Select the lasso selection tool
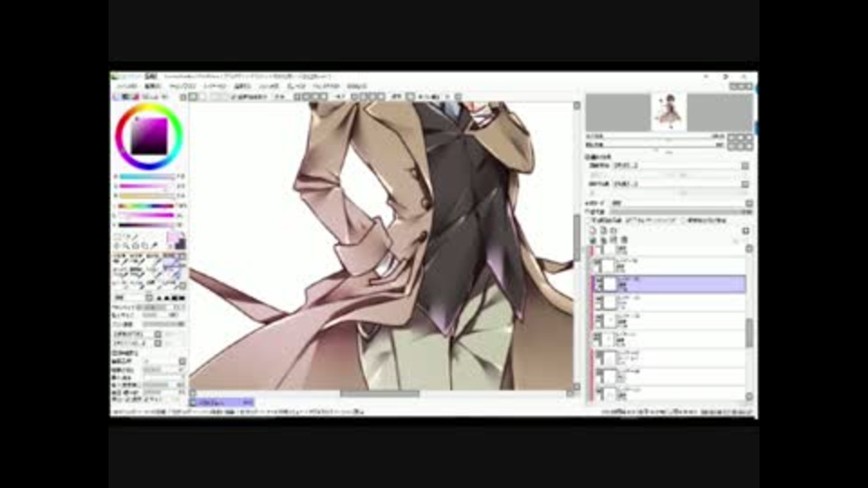Image resolution: width=868 pixels, height=488 pixels. (x=127, y=237)
